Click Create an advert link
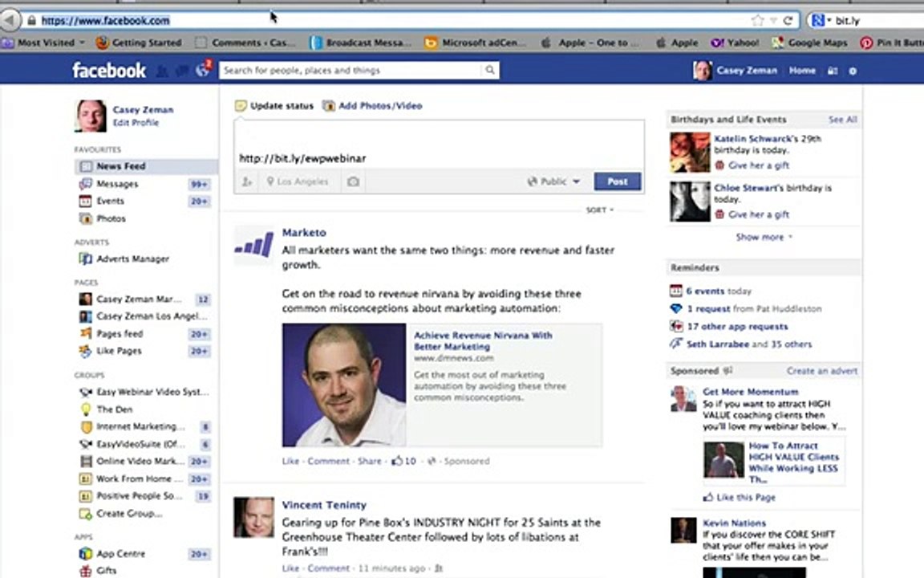The height and width of the screenshot is (578, 924). click(x=822, y=371)
